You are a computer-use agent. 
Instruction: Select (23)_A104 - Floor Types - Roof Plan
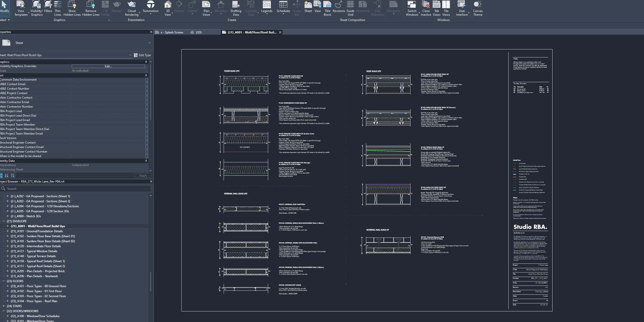pyautogui.click(x=34, y=301)
